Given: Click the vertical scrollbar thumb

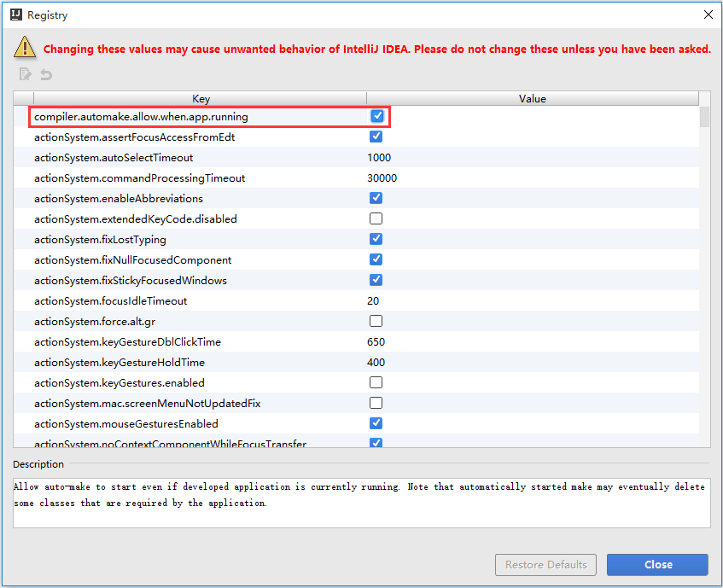Looking at the screenshot, I should click(704, 117).
